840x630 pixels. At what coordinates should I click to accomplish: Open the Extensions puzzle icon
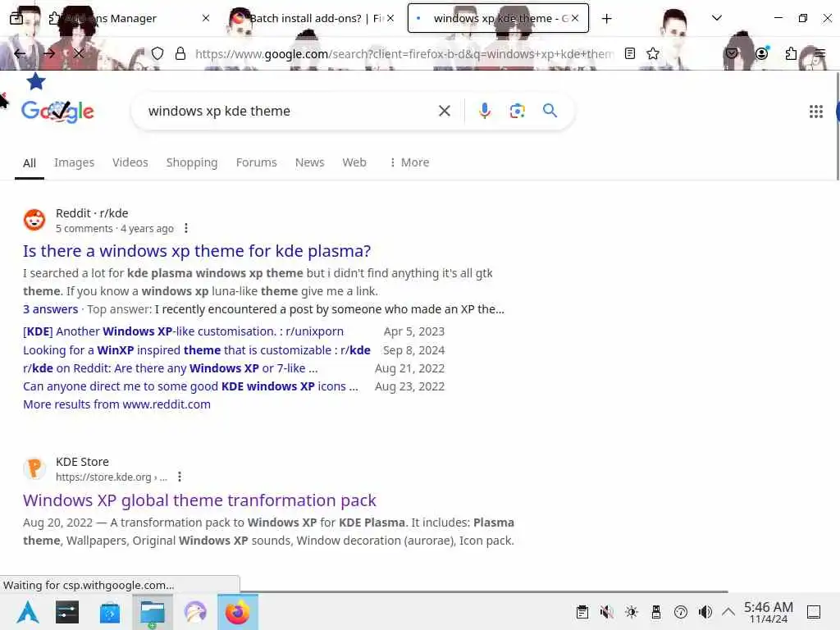click(791, 53)
